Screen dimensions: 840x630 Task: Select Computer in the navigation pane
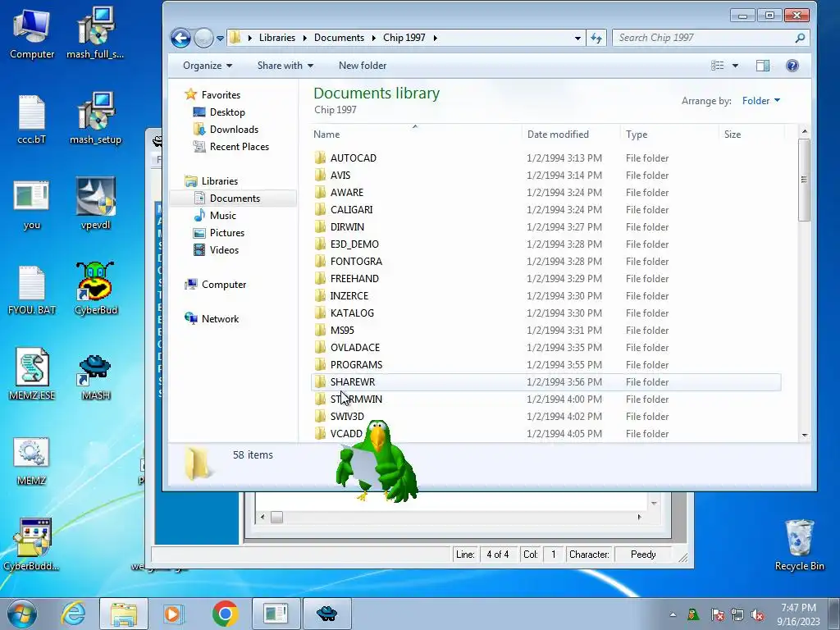click(x=223, y=285)
